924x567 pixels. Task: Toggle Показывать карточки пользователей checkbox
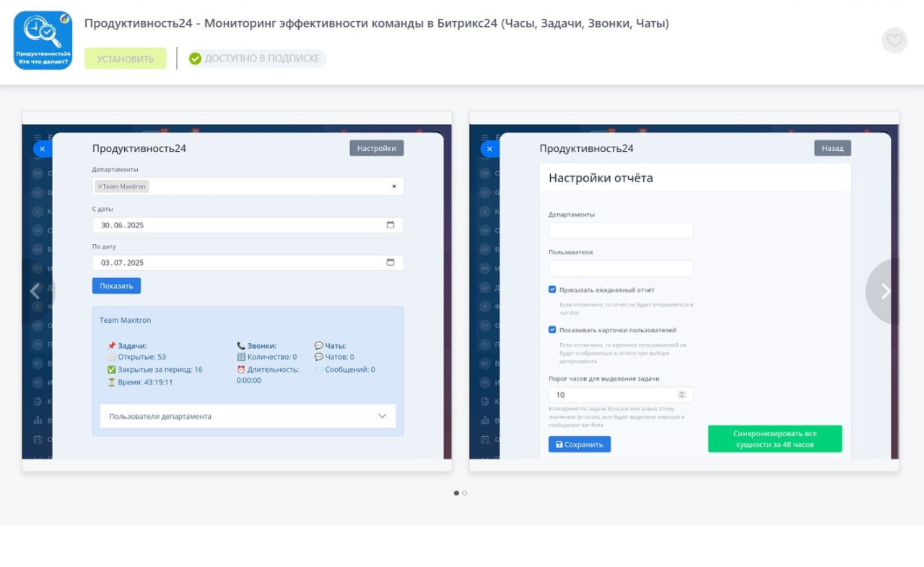pyautogui.click(x=552, y=330)
